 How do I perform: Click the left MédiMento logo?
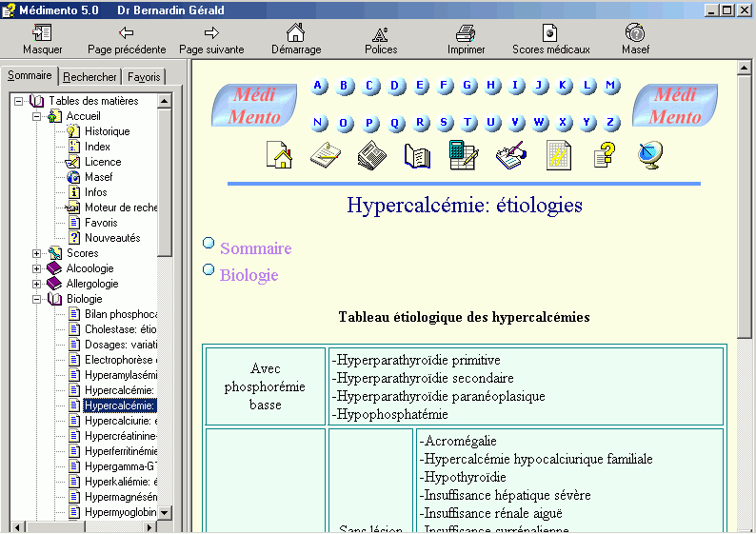click(254, 105)
